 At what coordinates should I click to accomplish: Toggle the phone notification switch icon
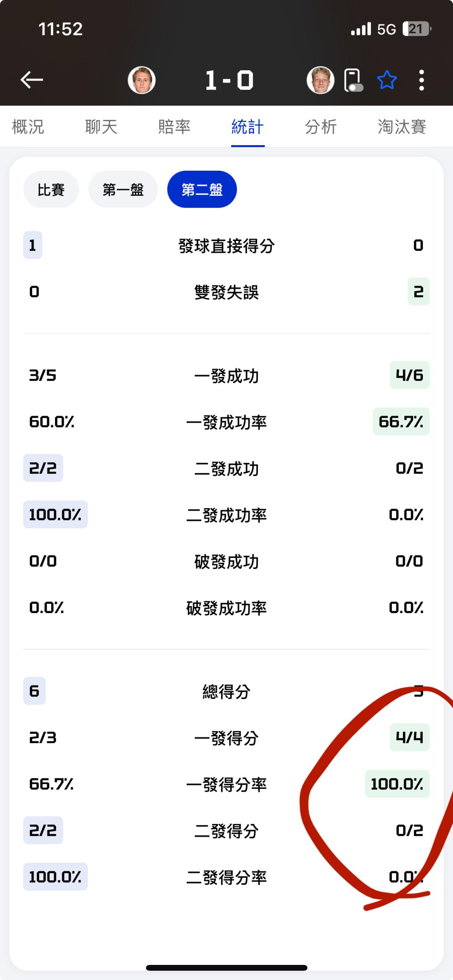353,80
